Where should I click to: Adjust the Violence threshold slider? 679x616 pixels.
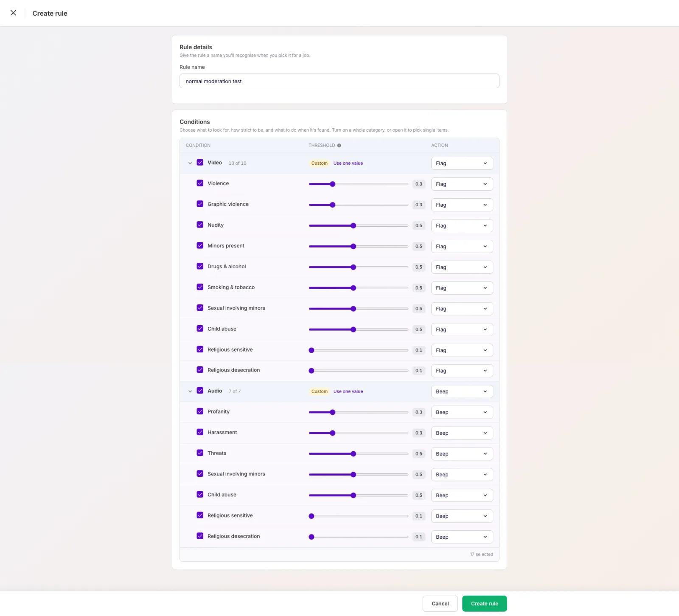358,184
